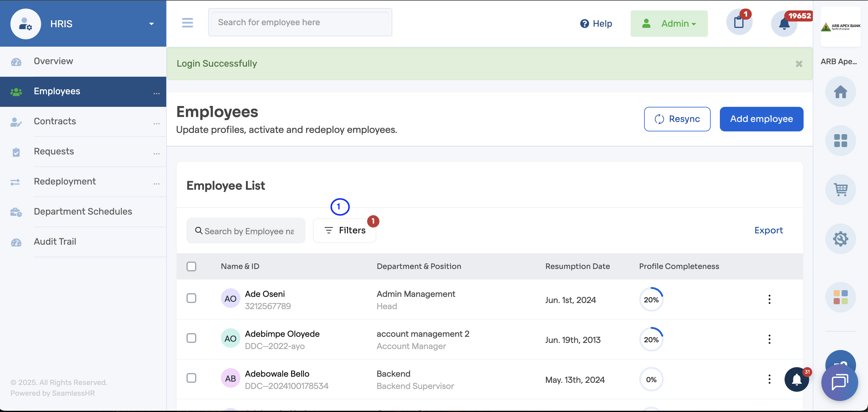Click Ade Oseni's 20% completeness ring
This screenshot has width=868, height=412.
651,299
